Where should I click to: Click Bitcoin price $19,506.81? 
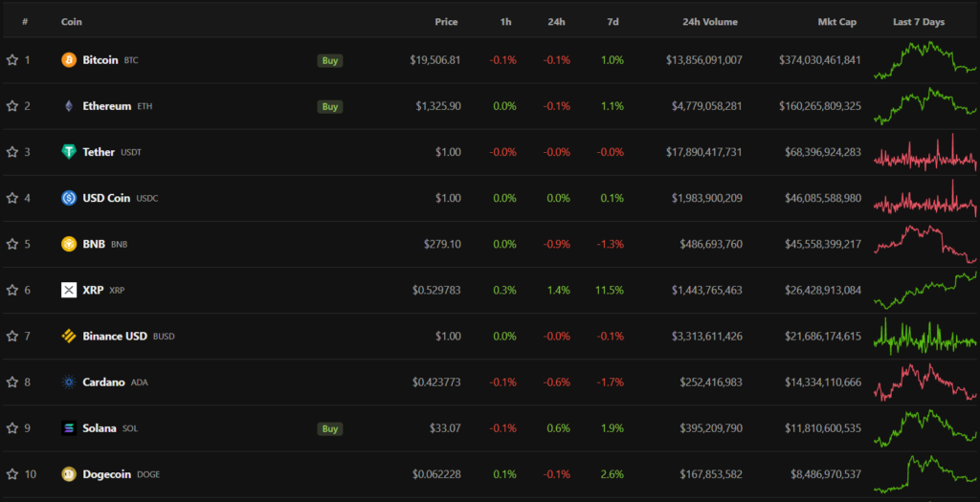[x=435, y=60]
